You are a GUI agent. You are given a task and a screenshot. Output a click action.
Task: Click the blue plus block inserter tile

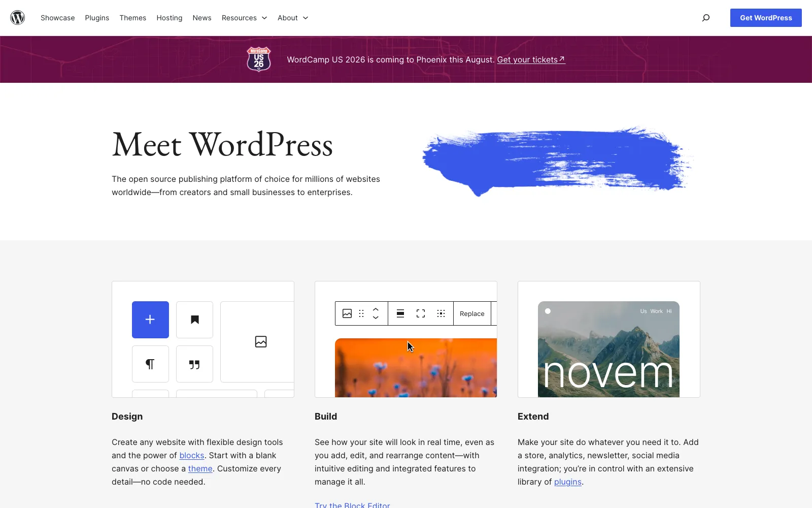pyautogui.click(x=150, y=320)
